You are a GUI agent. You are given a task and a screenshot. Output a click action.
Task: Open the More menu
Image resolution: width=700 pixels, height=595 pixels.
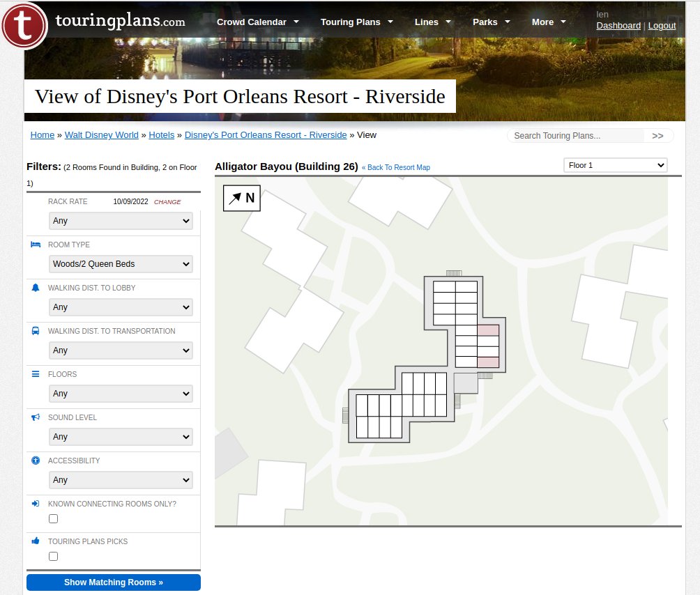click(x=549, y=22)
